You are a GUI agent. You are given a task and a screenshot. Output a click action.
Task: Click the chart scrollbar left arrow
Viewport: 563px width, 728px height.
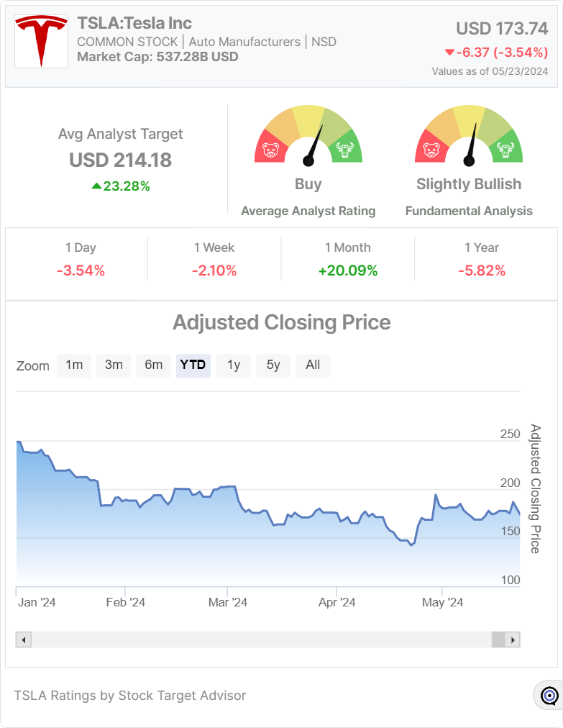coord(24,640)
